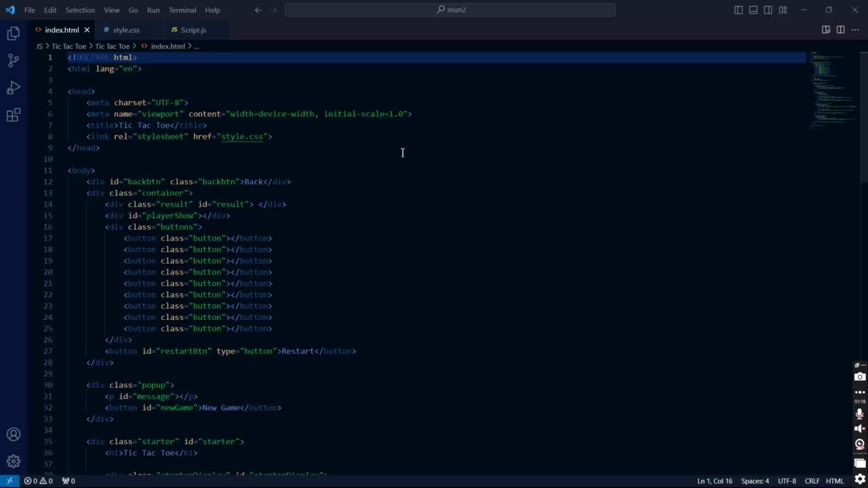Image resolution: width=868 pixels, height=488 pixels.
Task: Follow the style.css href link
Action: 242,136
